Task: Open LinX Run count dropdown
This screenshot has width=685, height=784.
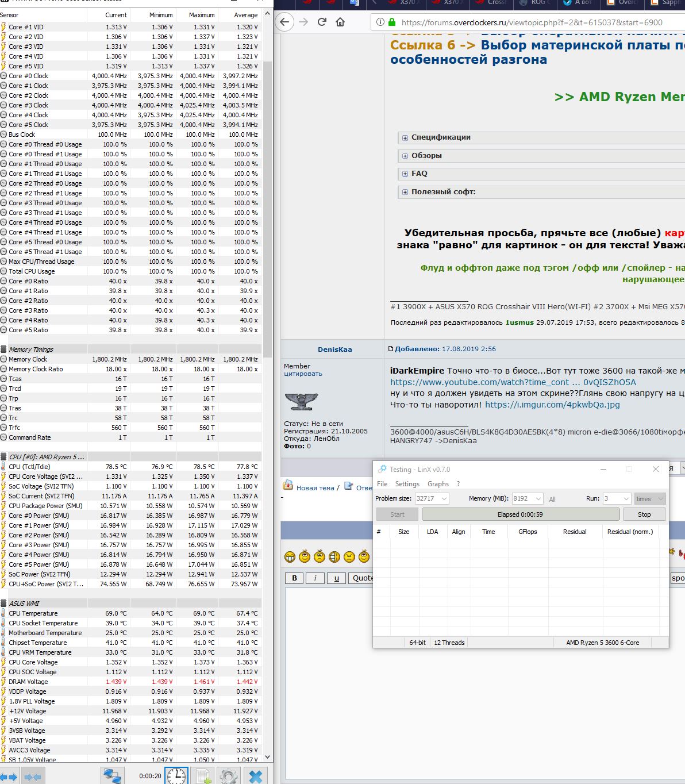Action: click(626, 499)
